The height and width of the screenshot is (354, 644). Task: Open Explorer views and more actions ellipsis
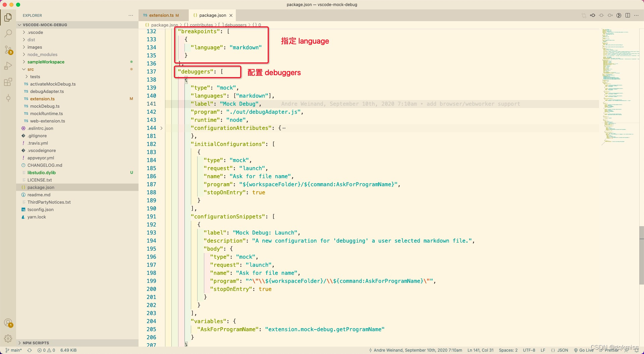(131, 15)
